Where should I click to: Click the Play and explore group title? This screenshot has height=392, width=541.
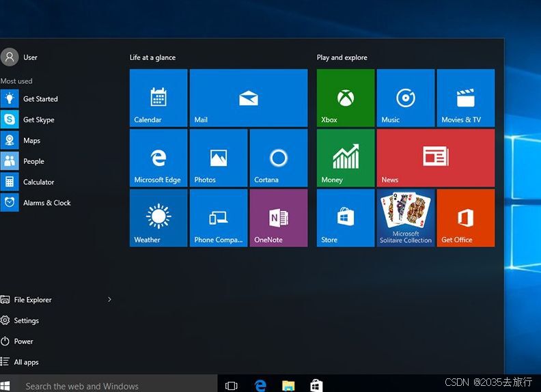point(342,57)
